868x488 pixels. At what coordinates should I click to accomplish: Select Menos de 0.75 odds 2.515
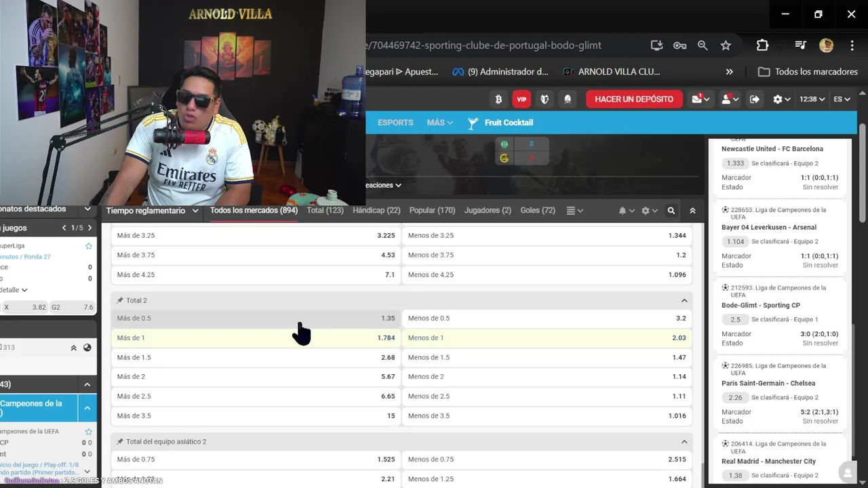(x=547, y=459)
